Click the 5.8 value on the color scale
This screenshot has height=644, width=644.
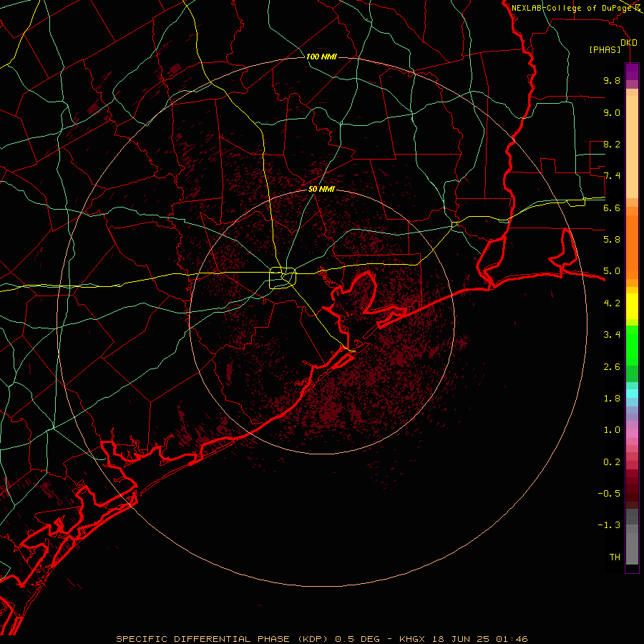[612, 240]
